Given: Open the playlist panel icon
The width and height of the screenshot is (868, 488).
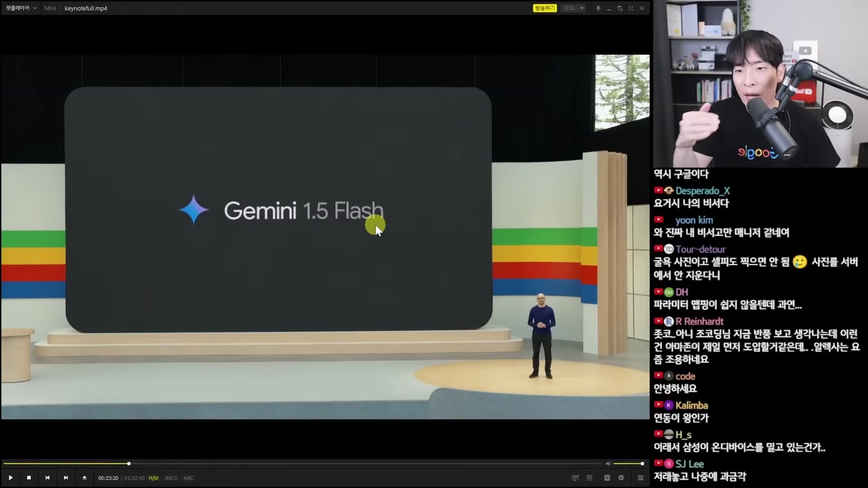Looking at the screenshot, I should [x=640, y=478].
